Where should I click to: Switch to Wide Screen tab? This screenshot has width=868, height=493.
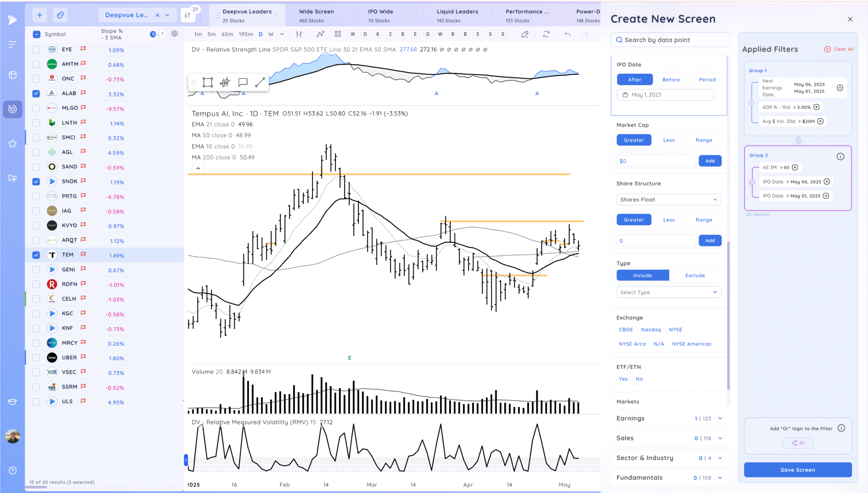point(316,16)
